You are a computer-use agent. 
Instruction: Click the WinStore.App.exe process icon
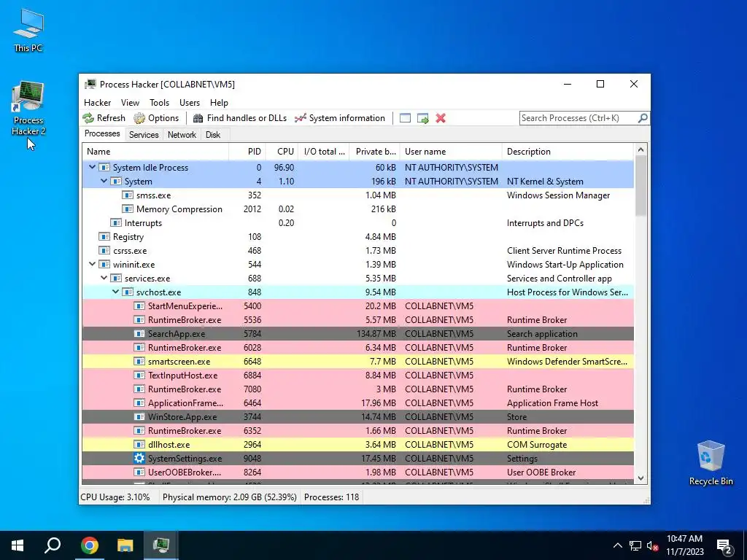click(139, 416)
